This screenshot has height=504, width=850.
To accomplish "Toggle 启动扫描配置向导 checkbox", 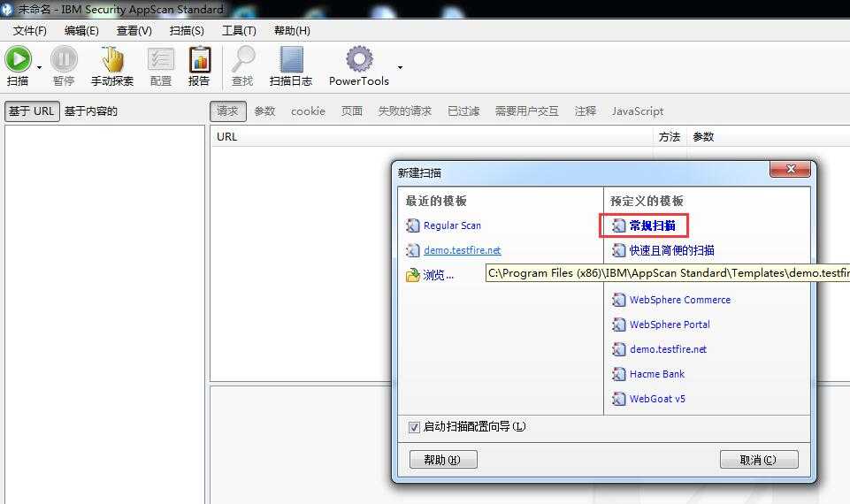I will pos(414,427).
